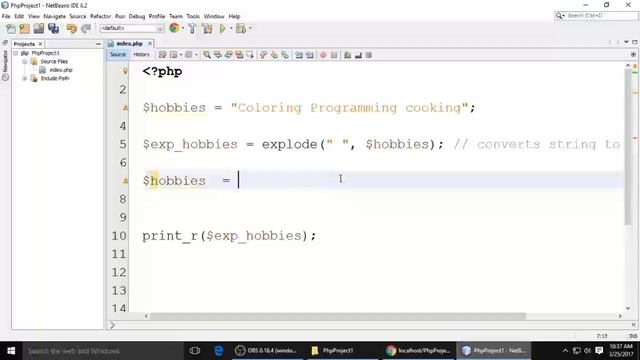
Task: Open the Refactor menu
Action: tap(100, 16)
